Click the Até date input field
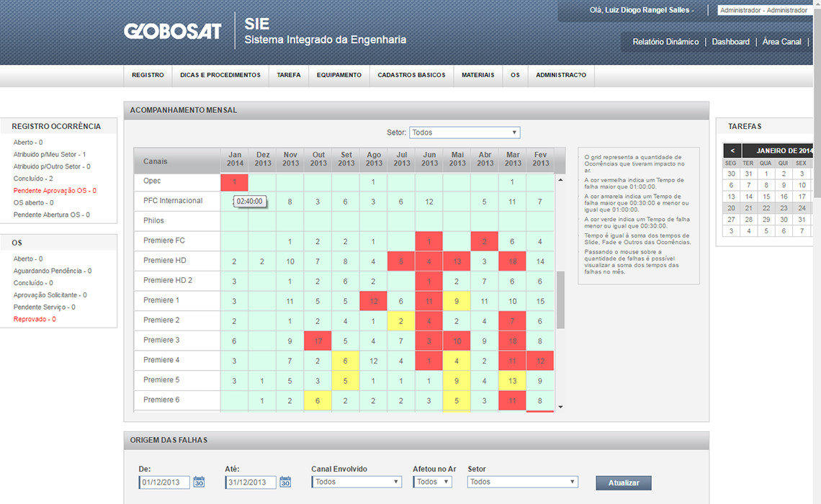 [x=251, y=482]
